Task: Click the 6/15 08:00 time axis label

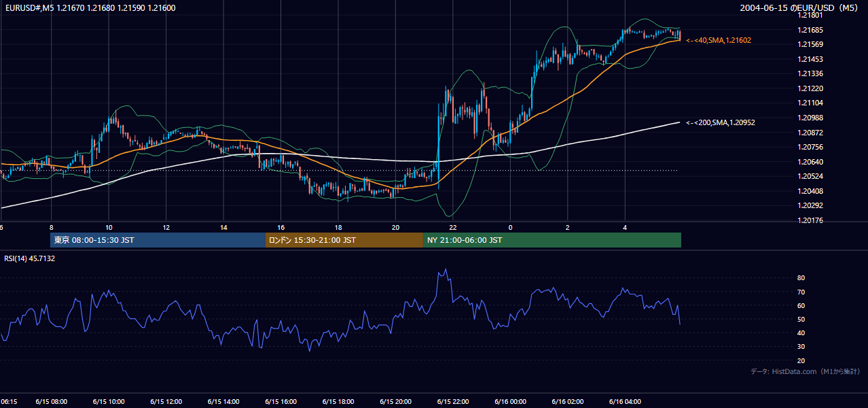Action: coord(52,402)
